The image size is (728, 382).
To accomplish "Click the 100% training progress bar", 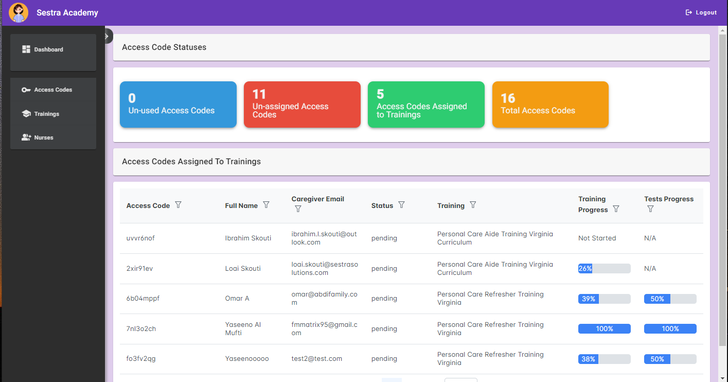I will click(x=604, y=329).
